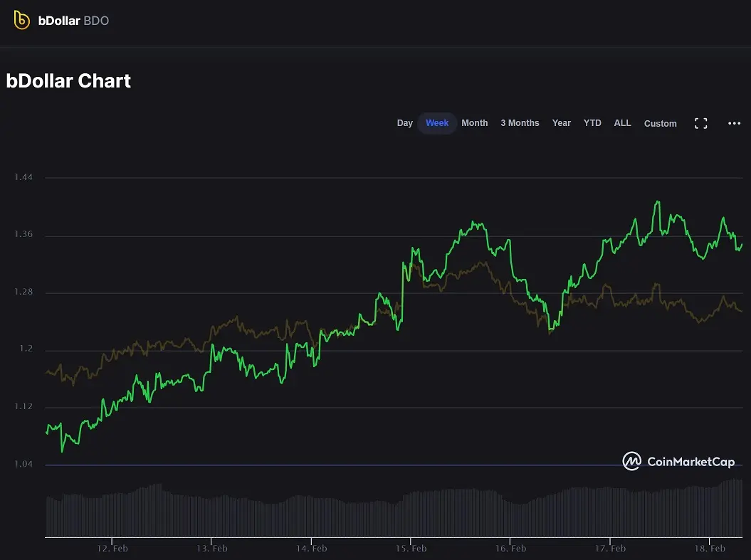Click the bDollar coin logo icon
This screenshot has height=560, width=751.
(x=21, y=20)
